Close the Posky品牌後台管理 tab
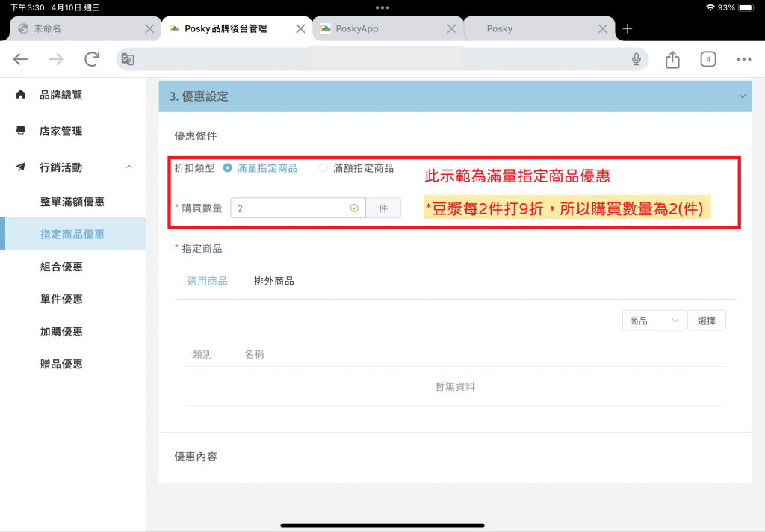This screenshot has width=765, height=532. (x=300, y=29)
